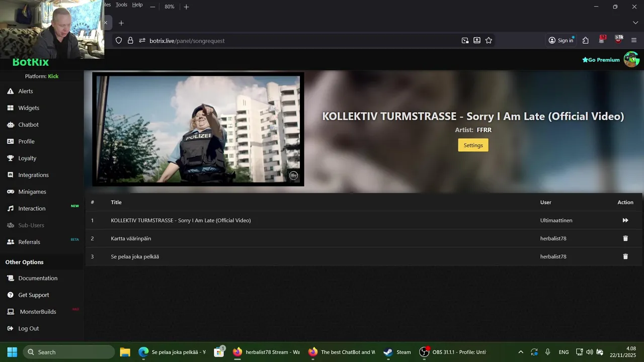Open Windows Start menu
This screenshot has width=644, height=362.
pos(12,352)
